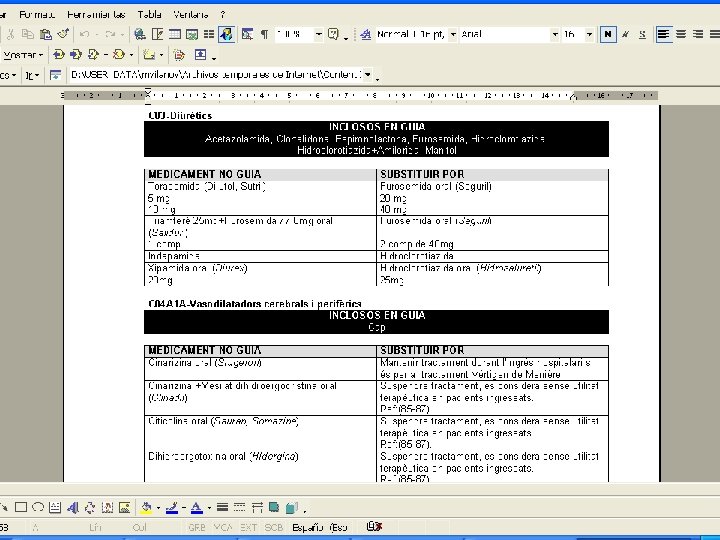This screenshot has width=720, height=540.
Task: Open the Tabla menu
Action: (x=150, y=15)
